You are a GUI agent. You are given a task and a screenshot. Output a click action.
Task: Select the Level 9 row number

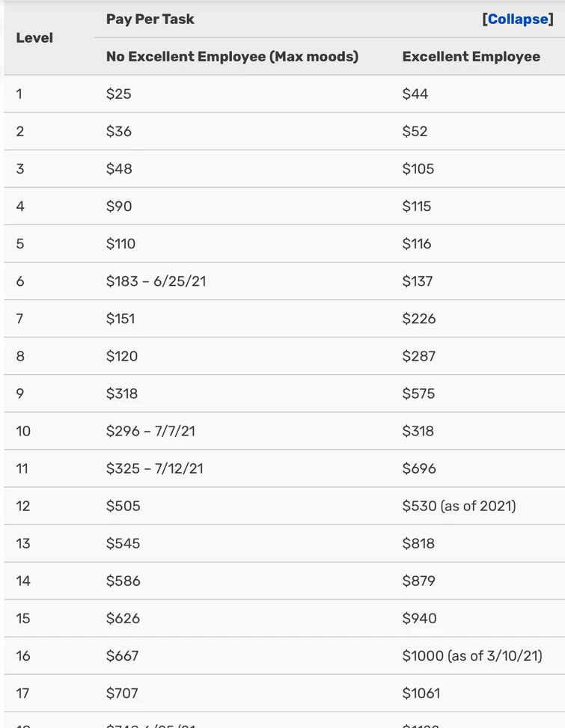[x=20, y=394]
